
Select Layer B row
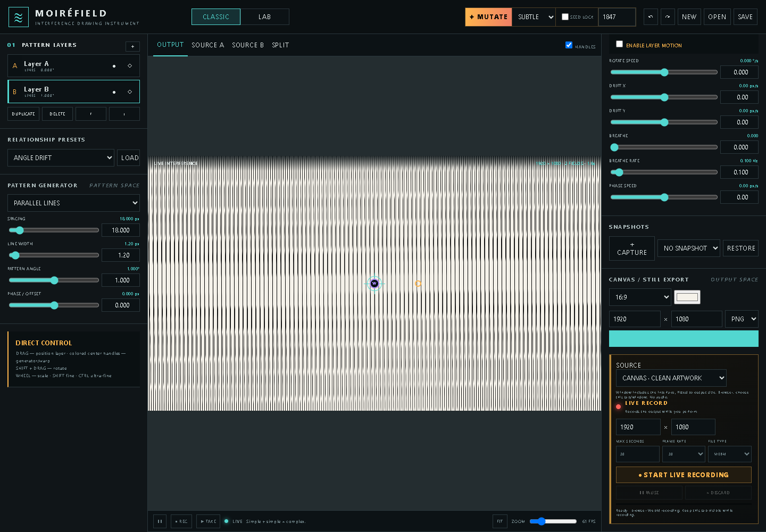pos(73,92)
